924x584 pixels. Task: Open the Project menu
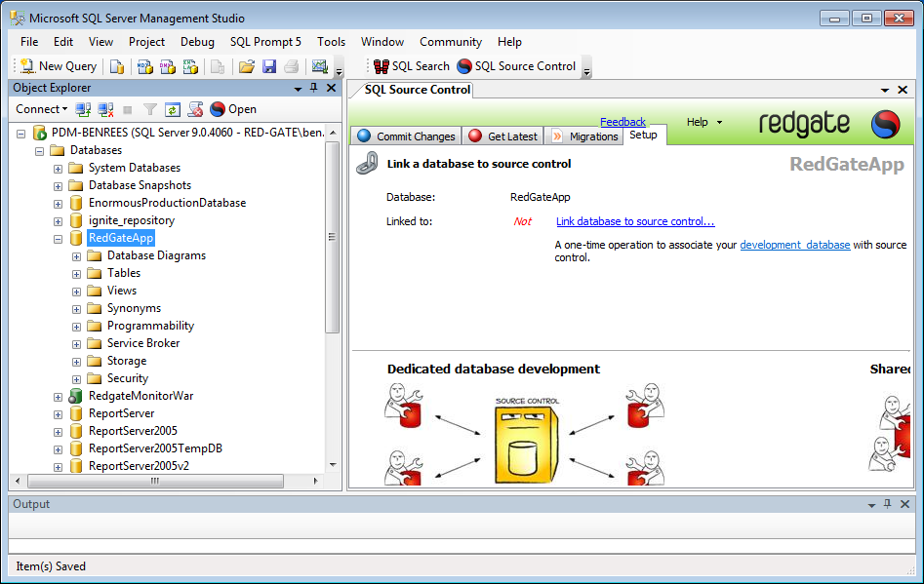click(146, 42)
